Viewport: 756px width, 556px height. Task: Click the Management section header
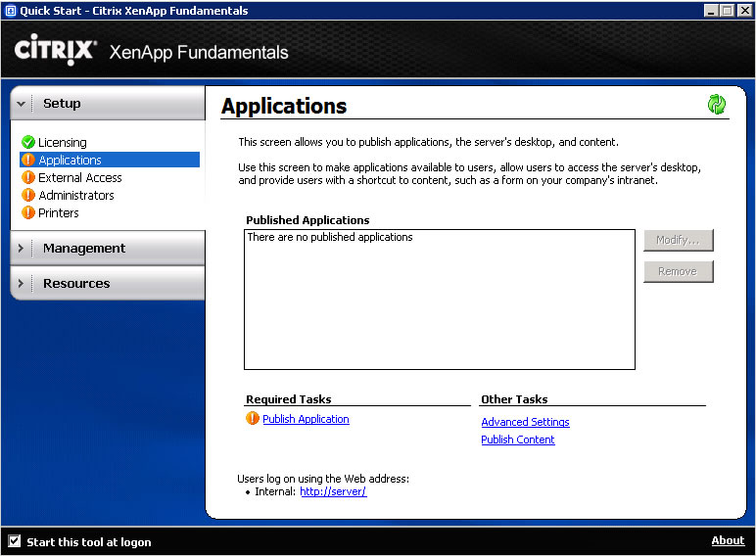(x=108, y=248)
